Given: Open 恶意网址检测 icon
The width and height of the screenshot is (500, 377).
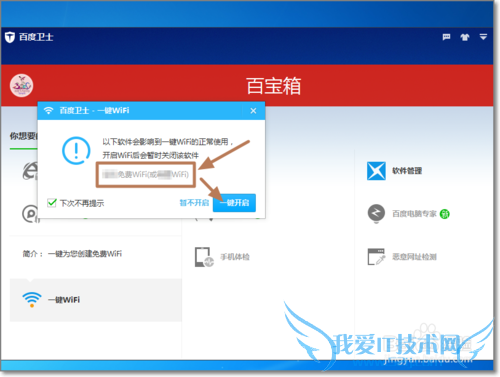Looking at the screenshot, I should tap(376, 257).
